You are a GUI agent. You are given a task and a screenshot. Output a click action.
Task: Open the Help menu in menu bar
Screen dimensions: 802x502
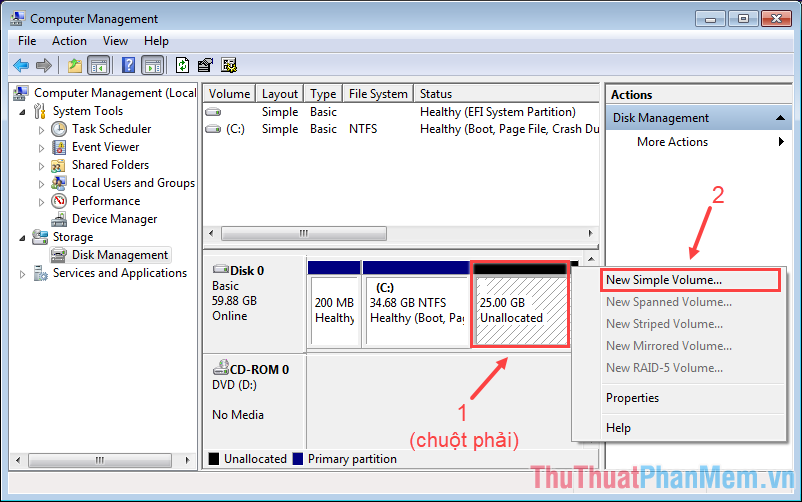[156, 41]
